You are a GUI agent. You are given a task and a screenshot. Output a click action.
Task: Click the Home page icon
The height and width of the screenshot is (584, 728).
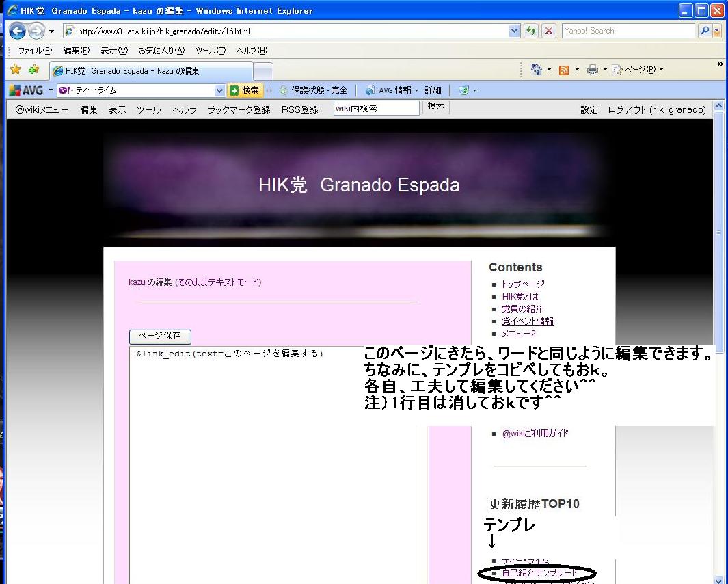pos(537,70)
